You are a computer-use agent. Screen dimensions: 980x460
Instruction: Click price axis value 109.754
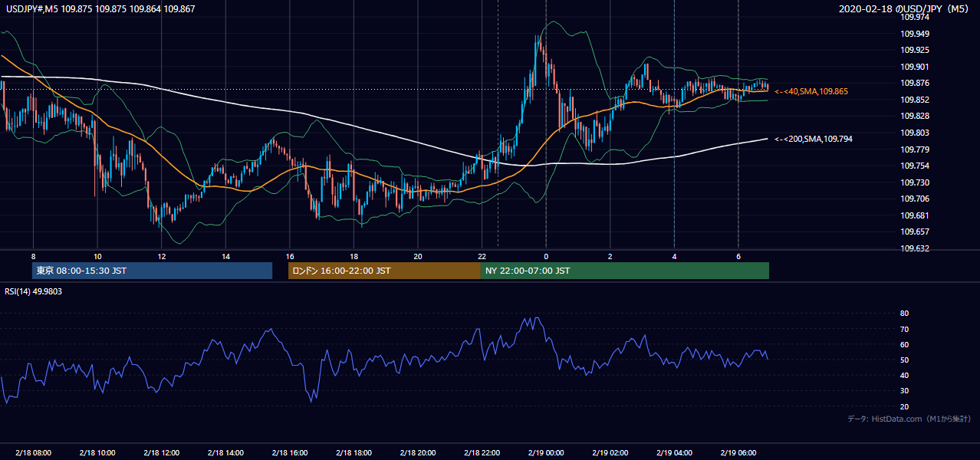[914, 166]
